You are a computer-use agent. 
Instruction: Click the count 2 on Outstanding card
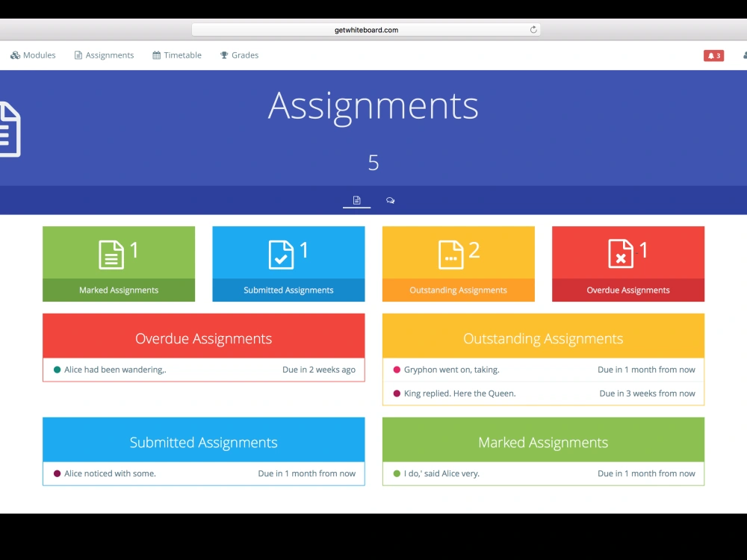474,250
